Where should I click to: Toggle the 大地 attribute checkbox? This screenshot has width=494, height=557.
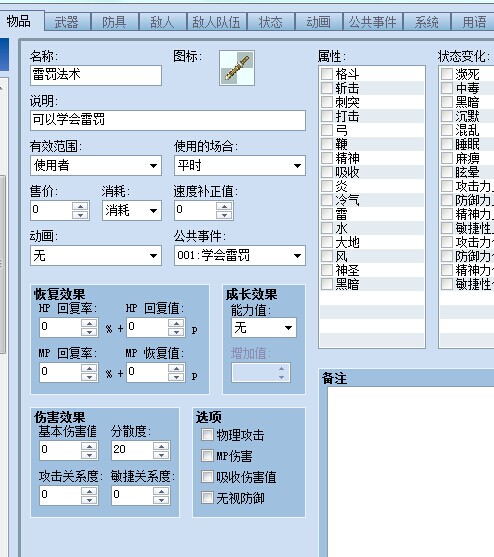pyautogui.click(x=326, y=242)
